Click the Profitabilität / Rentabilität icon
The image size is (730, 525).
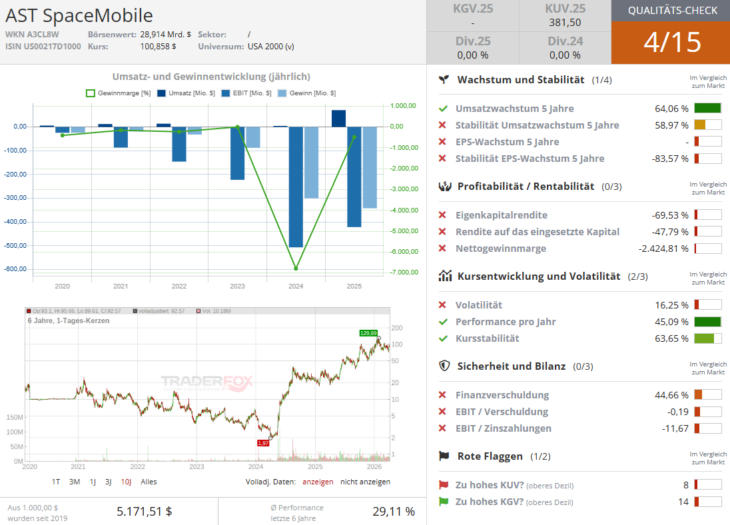coord(443,186)
